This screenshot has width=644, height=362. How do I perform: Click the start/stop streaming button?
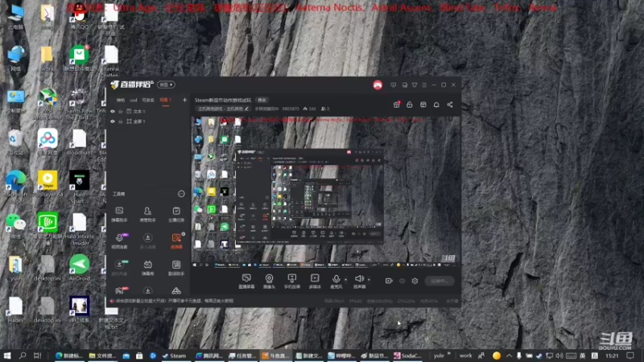pyautogui.click(x=440, y=281)
